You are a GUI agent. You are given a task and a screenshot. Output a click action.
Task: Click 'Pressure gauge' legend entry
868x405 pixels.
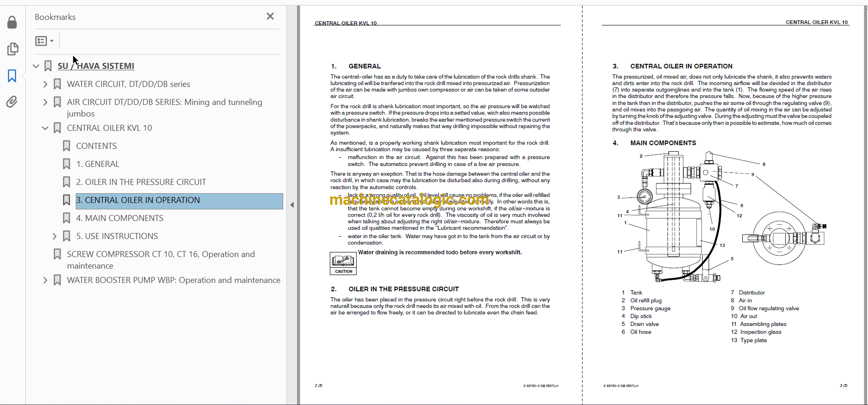650,308
